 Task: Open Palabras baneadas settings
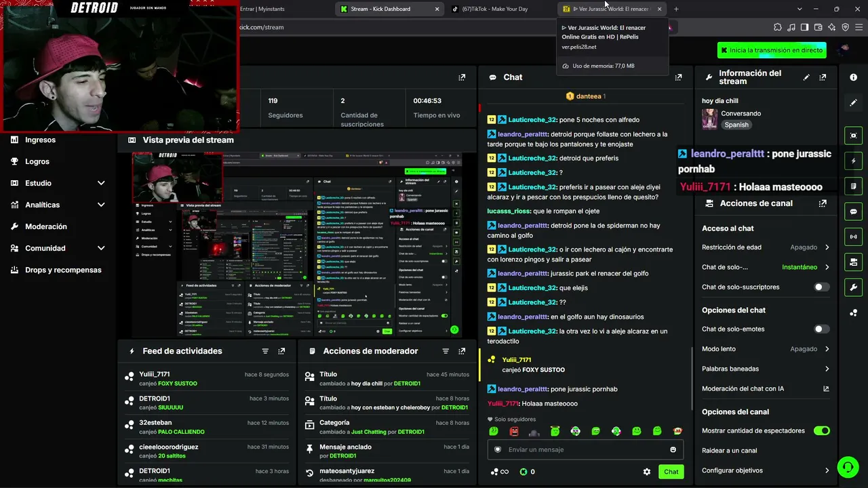pos(766,369)
